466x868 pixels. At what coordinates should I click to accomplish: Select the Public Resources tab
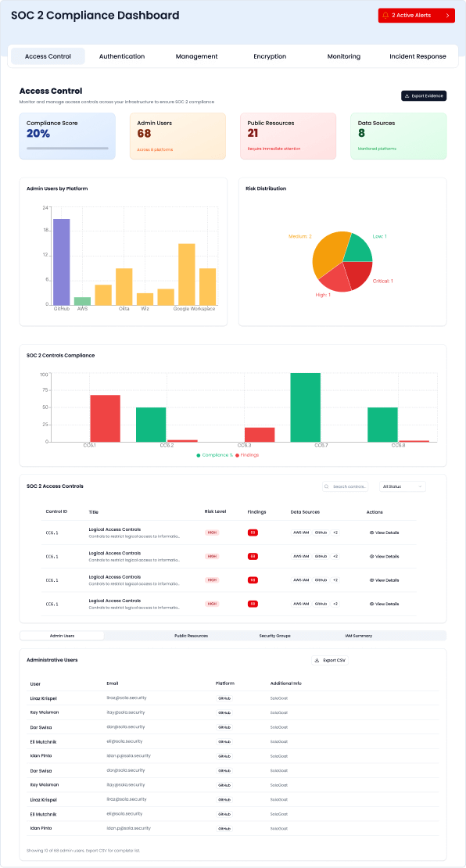coord(191,636)
